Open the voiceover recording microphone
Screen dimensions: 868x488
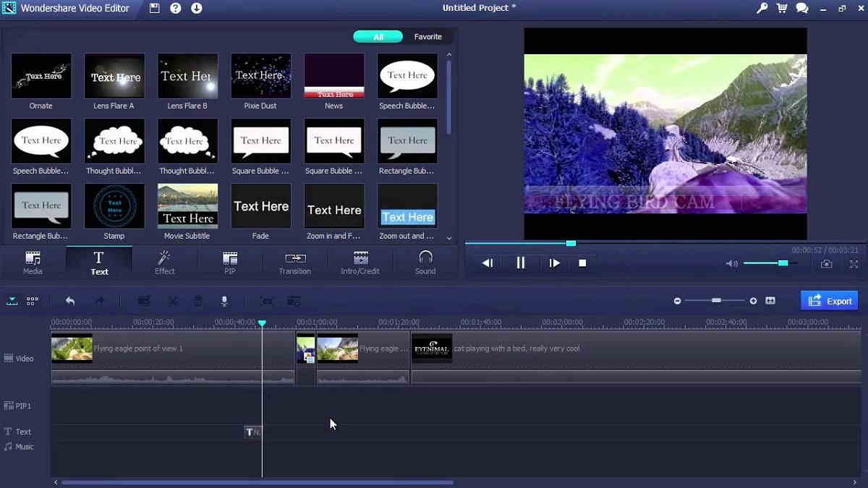pyautogui.click(x=224, y=301)
